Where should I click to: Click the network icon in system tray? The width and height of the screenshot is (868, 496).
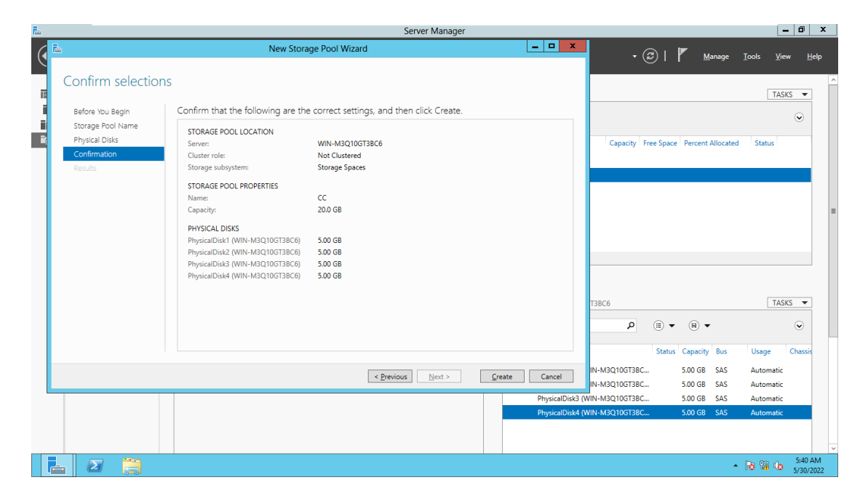[764, 466]
